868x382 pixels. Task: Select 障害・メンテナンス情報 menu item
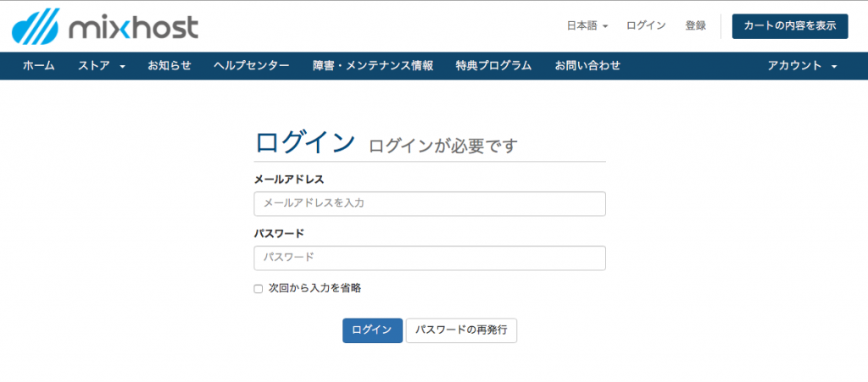tap(373, 66)
